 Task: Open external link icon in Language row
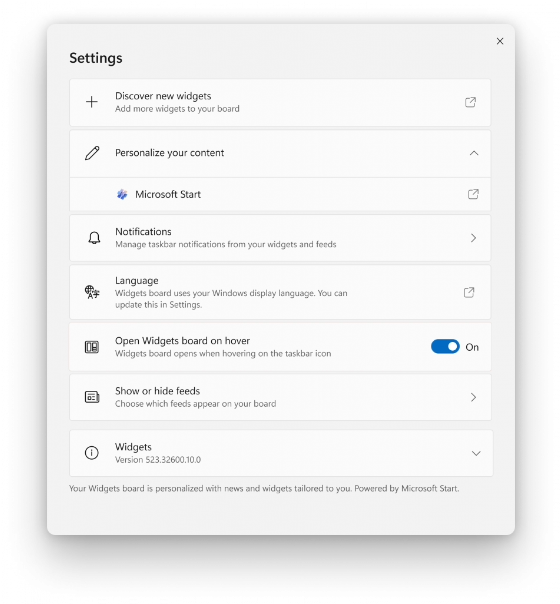(x=469, y=292)
